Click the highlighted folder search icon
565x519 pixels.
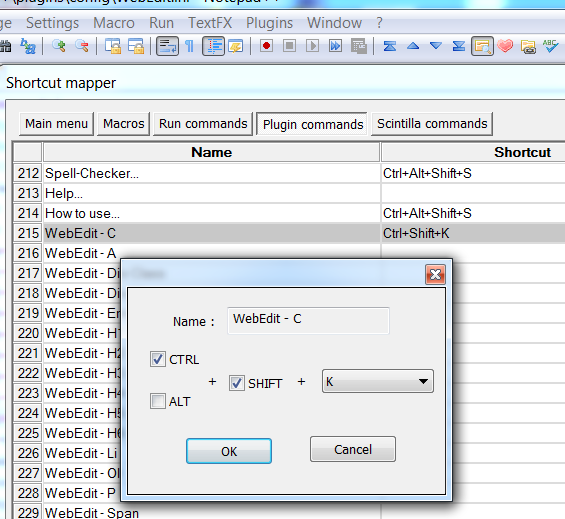pos(482,46)
